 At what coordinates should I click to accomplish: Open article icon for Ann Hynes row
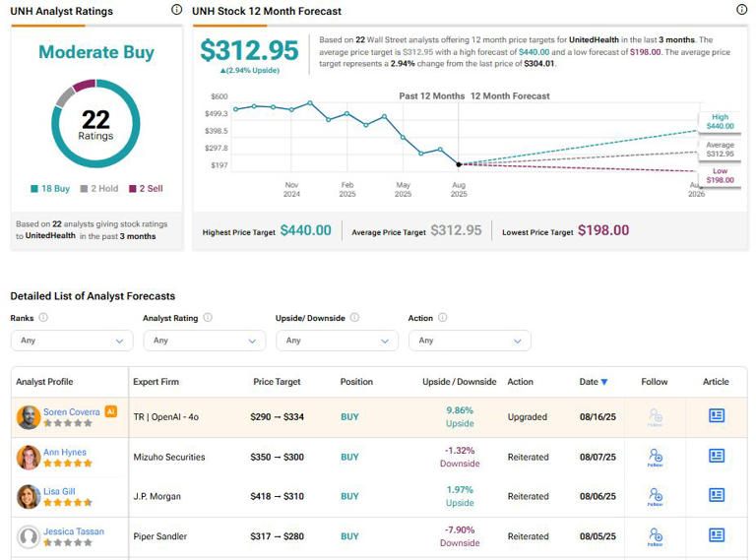pos(716,456)
